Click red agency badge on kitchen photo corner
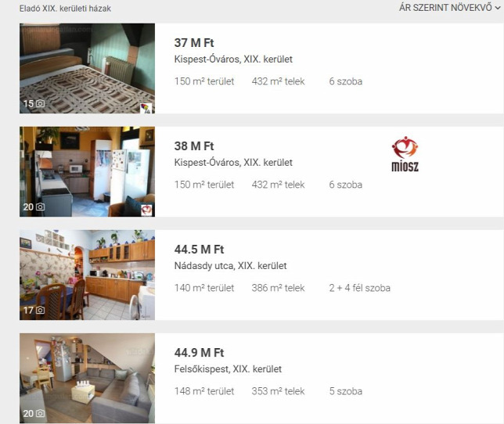The image size is (504, 424). (x=146, y=210)
